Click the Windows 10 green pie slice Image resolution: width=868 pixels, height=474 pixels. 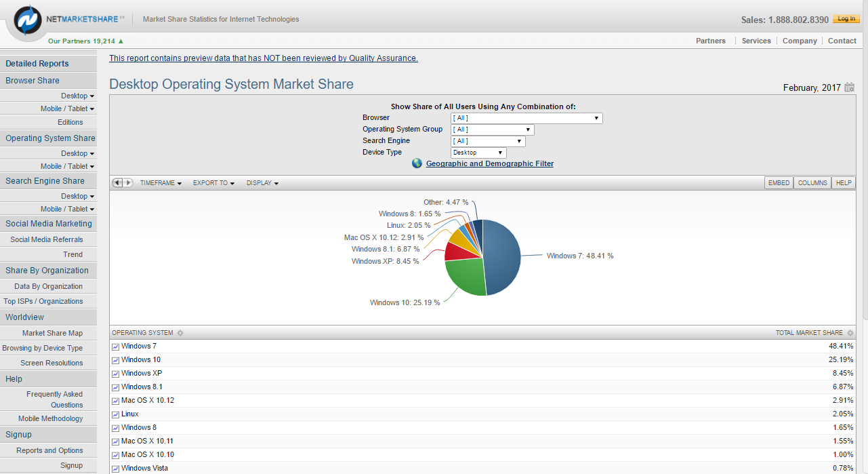tap(466, 275)
